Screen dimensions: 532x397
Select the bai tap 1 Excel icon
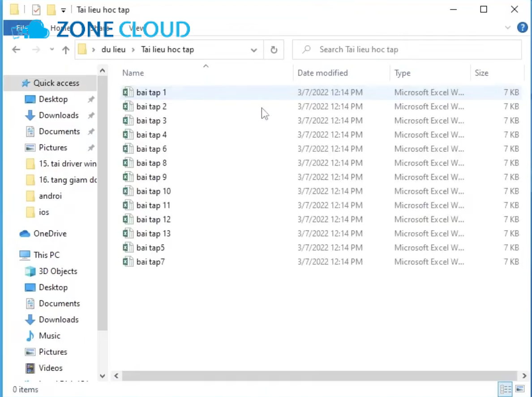(x=128, y=92)
